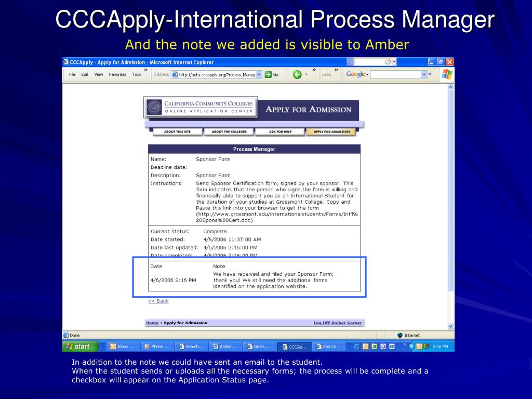532x399 pixels.
Task: Launch Excel from quick launch icons
Action: (x=374, y=347)
